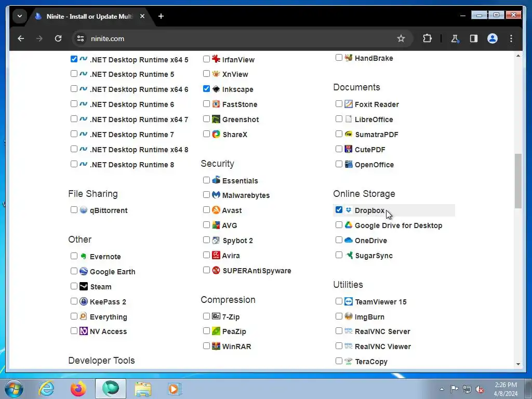Click the Avira icon

[x=216, y=255]
